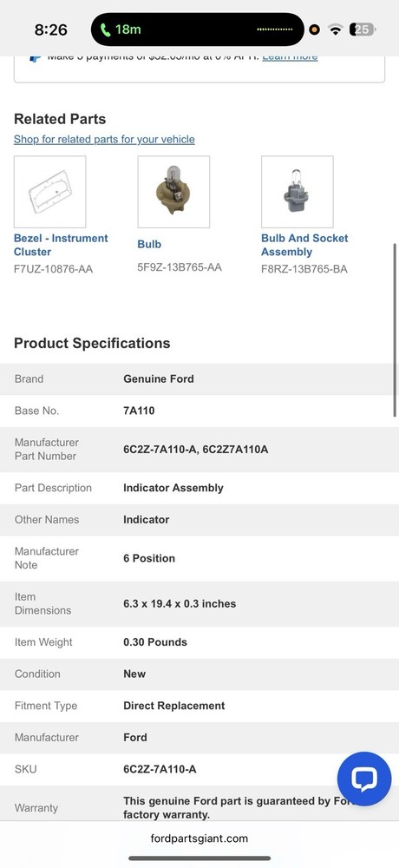Click the PayPal logo icon

[x=35, y=57]
